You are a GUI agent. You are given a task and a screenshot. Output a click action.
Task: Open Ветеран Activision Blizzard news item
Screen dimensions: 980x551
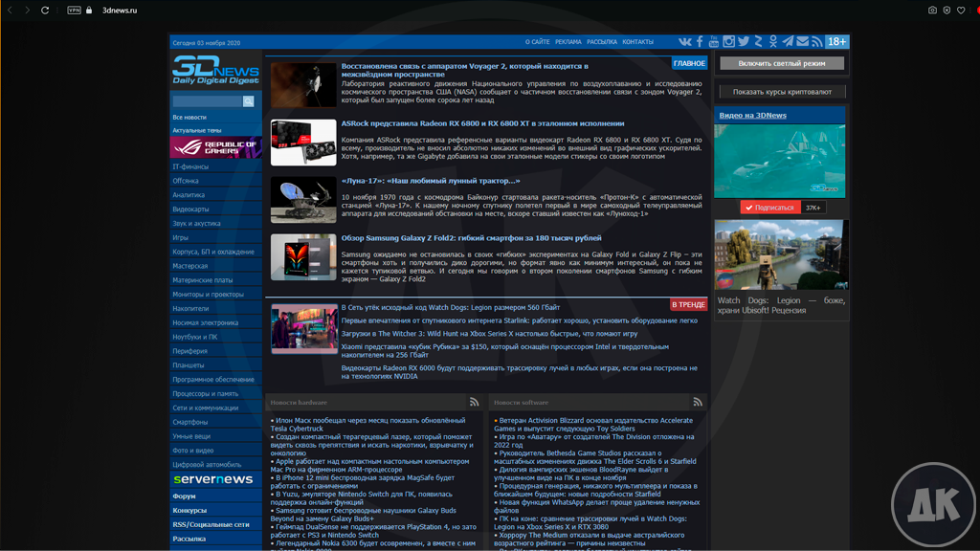click(593, 425)
